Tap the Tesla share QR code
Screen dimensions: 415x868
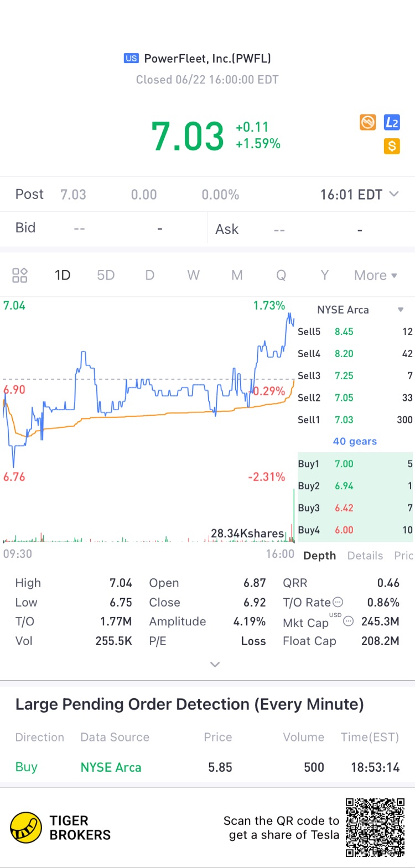point(375,828)
